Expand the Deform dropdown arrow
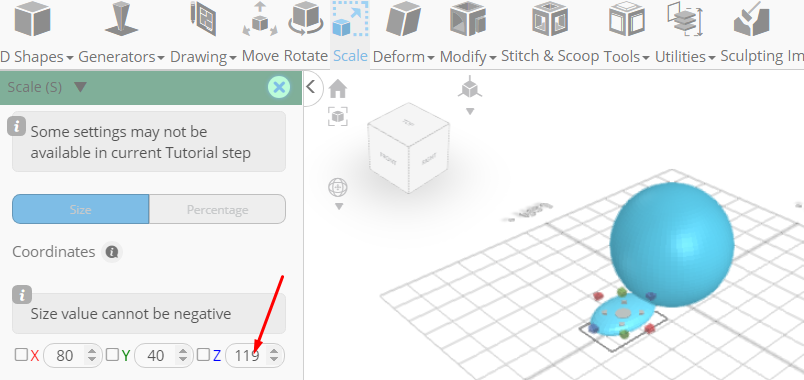The height and width of the screenshot is (380, 804). click(x=431, y=57)
